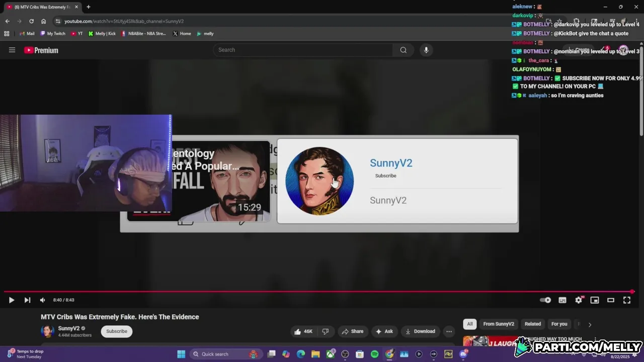Go to YouTube Premium home logo
Screen dimensions: 644x362
coord(41,50)
